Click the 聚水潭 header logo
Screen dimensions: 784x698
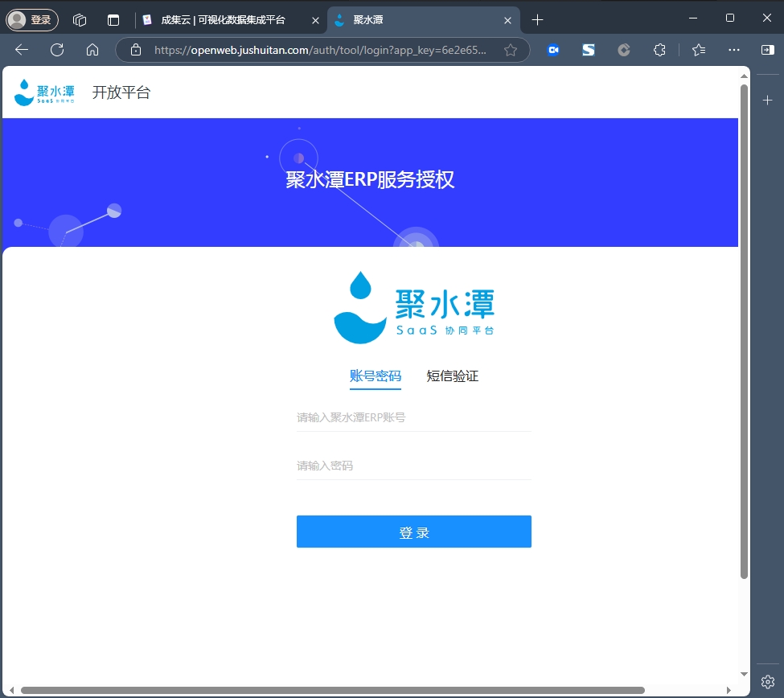(x=44, y=92)
